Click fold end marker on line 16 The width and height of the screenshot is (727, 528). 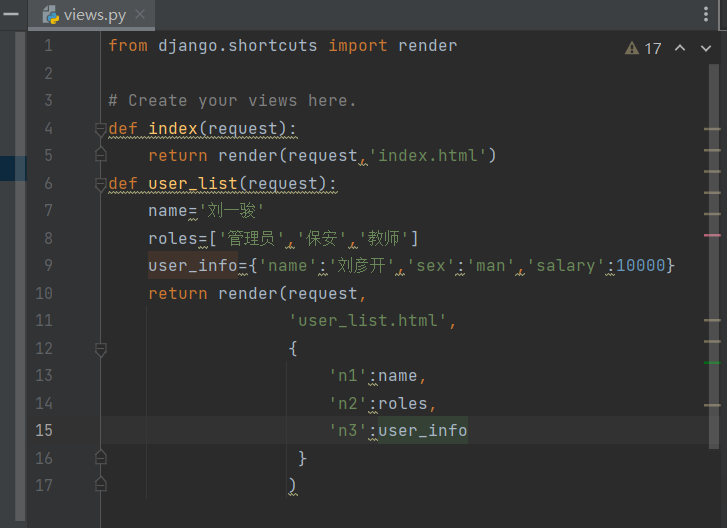(x=100, y=457)
